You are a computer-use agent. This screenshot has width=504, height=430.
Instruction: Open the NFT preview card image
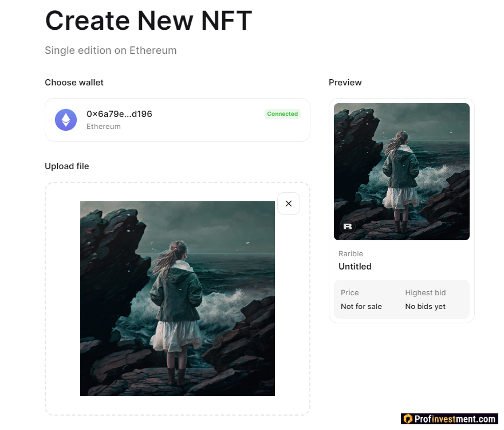click(x=401, y=171)
